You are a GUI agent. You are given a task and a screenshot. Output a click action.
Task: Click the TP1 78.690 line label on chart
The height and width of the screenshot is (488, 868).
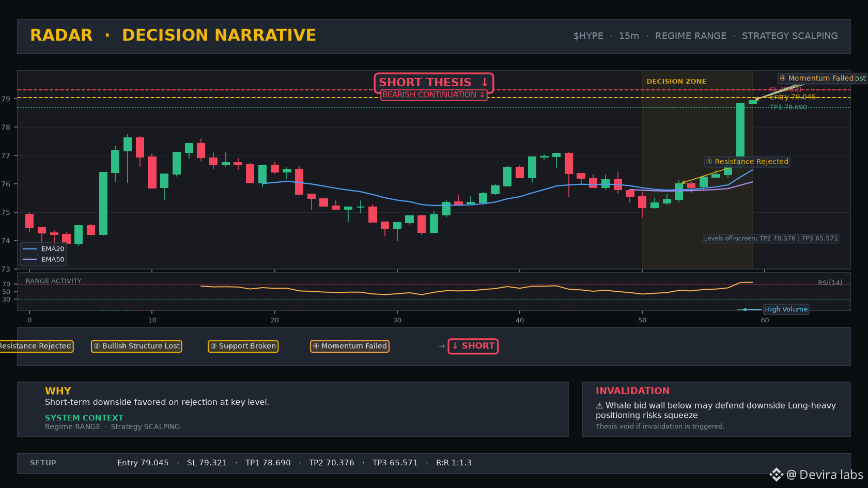[788, 107]
